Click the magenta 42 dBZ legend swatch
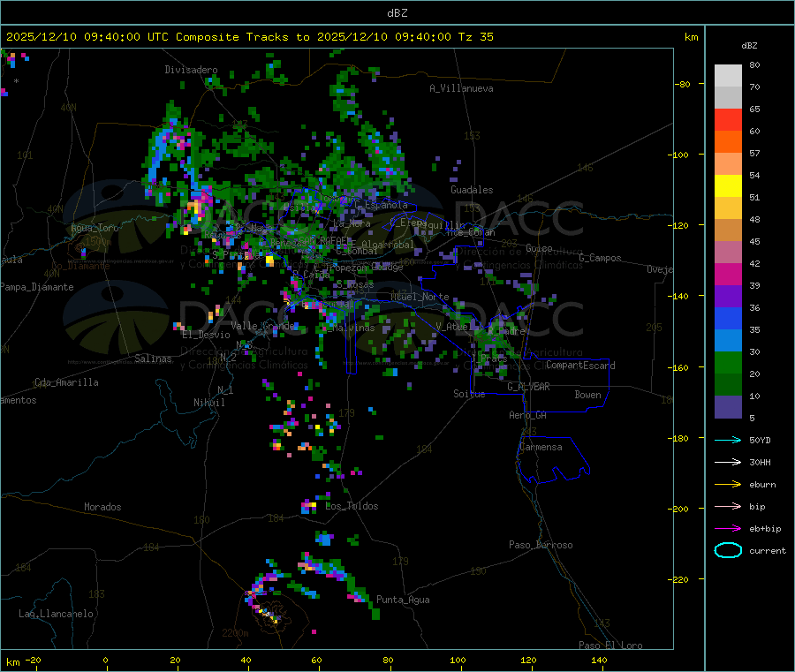 click(728, 274)
